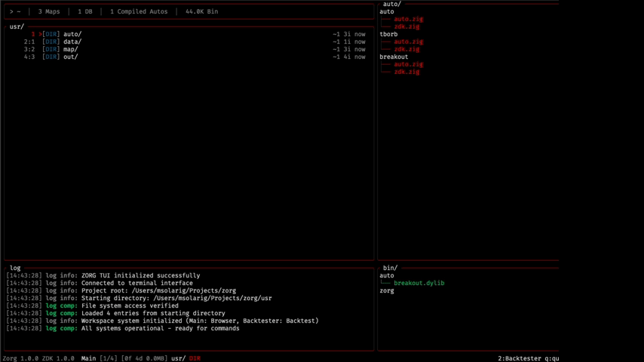
Task: Click '44.0K Bin' in header
Action: (x=201, y=11)
